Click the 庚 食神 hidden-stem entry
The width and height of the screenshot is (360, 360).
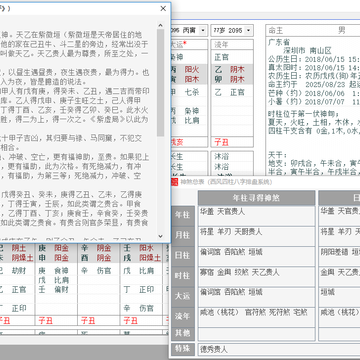click(x=53, y=271)
